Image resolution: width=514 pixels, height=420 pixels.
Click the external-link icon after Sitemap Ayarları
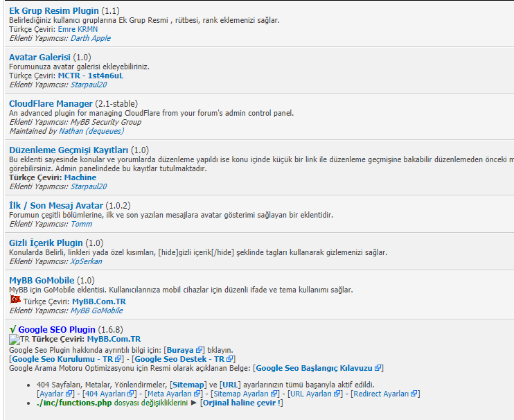(x=274, y=394)
